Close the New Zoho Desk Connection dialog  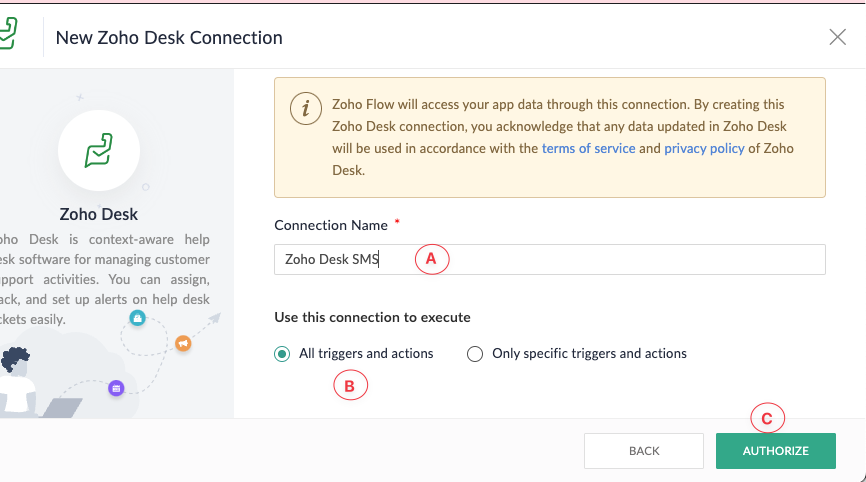tap(837, 37)
